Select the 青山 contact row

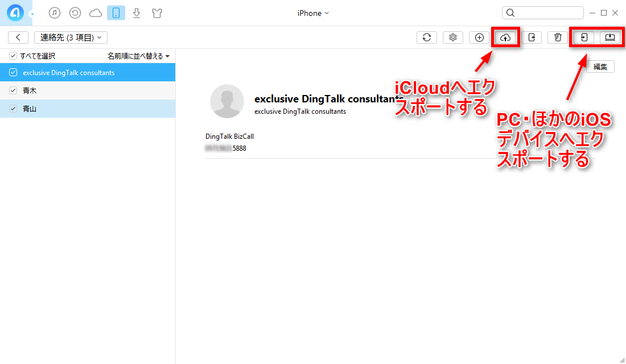(88, 109)
